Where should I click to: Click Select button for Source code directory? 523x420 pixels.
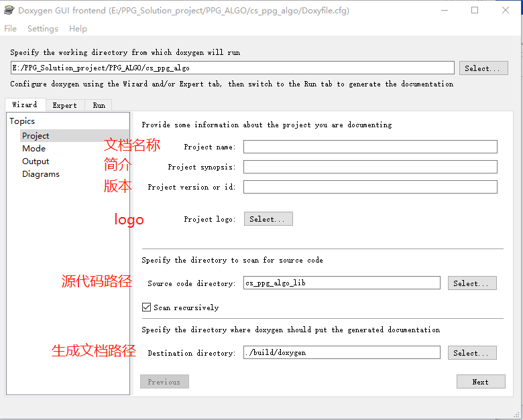[x=472, y=283]
